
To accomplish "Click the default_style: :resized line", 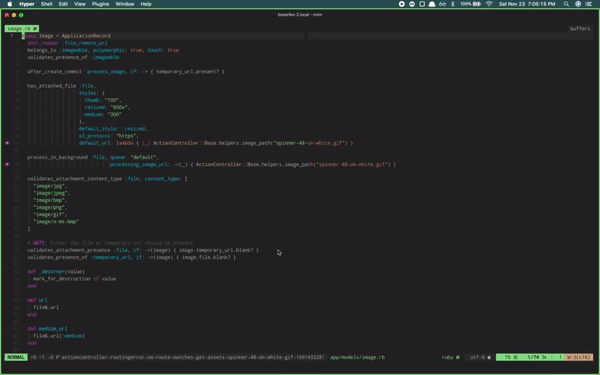I will [x=113, y=129].
